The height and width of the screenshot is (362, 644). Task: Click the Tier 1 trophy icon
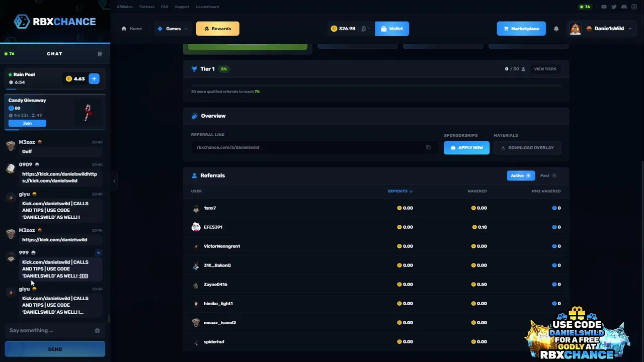click(194, 69)
